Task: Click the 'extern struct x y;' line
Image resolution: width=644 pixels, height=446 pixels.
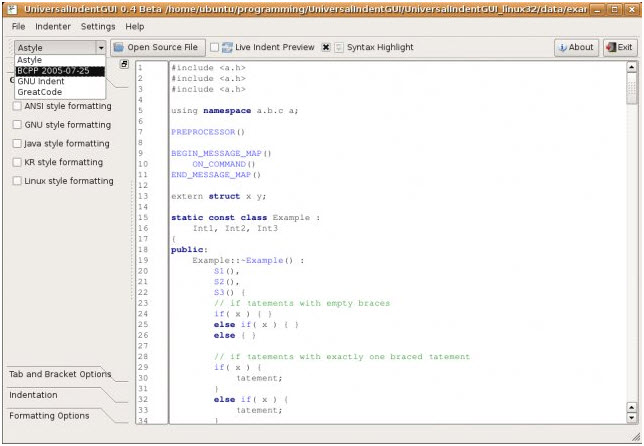Action: [x=218, y=196]
